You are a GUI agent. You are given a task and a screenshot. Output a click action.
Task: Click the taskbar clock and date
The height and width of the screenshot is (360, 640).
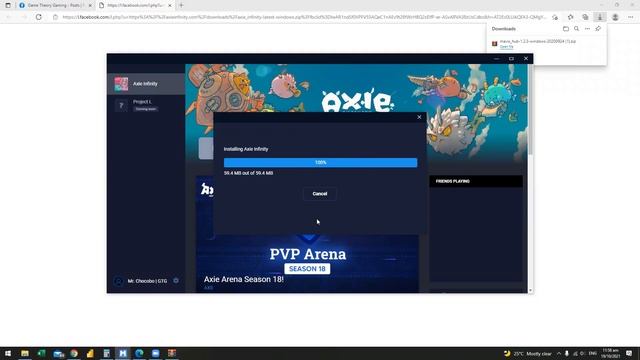point(610,353)
